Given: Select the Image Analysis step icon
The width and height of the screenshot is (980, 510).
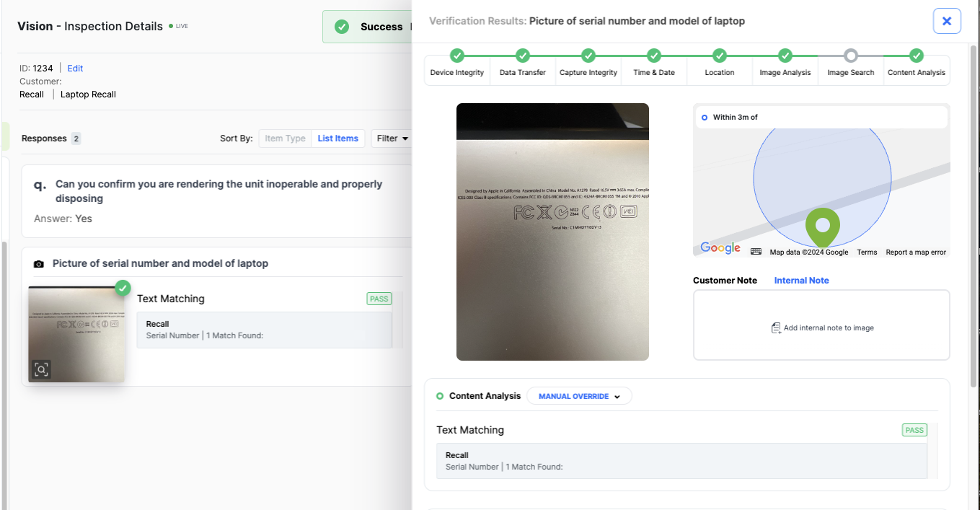Looking at the screenshot, I should coord(785,56).
